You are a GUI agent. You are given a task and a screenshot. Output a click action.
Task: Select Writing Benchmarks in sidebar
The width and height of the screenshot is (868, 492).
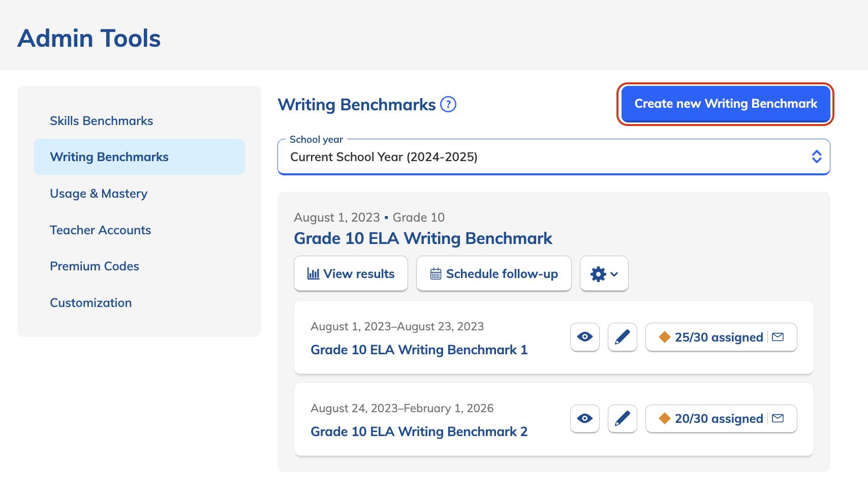tap(139, 157)
